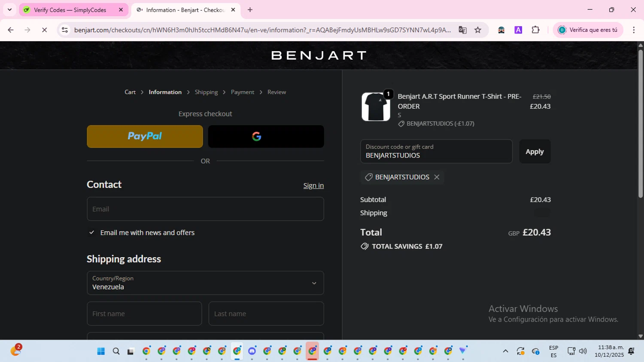Select the Payment breadcrumb step
Image resolution: width=644 pixels, height=362 pixels.
click(243, 92)
